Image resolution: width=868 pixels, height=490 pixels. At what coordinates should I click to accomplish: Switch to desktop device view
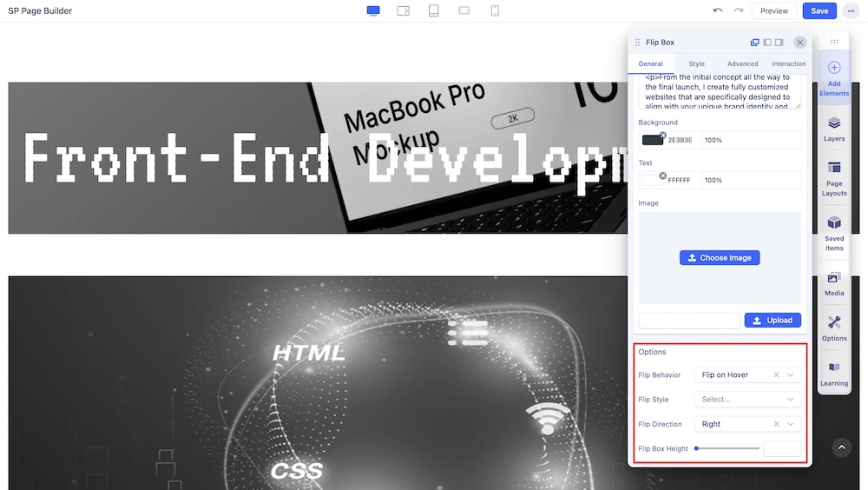tap(373, 10)
